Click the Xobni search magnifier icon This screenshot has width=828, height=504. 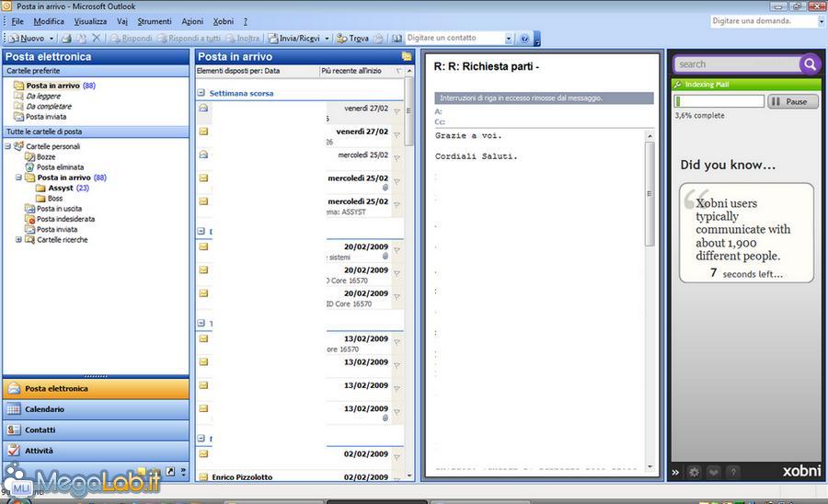pos(810,64)
